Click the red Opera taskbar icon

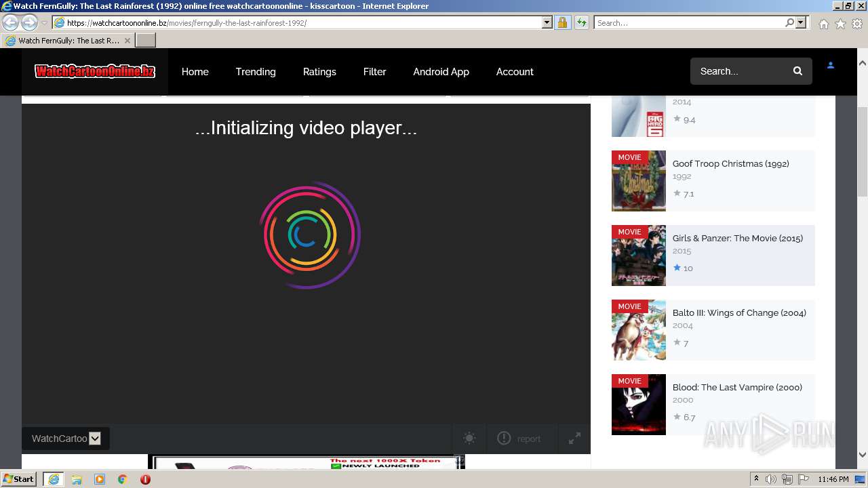pos(145,479)
